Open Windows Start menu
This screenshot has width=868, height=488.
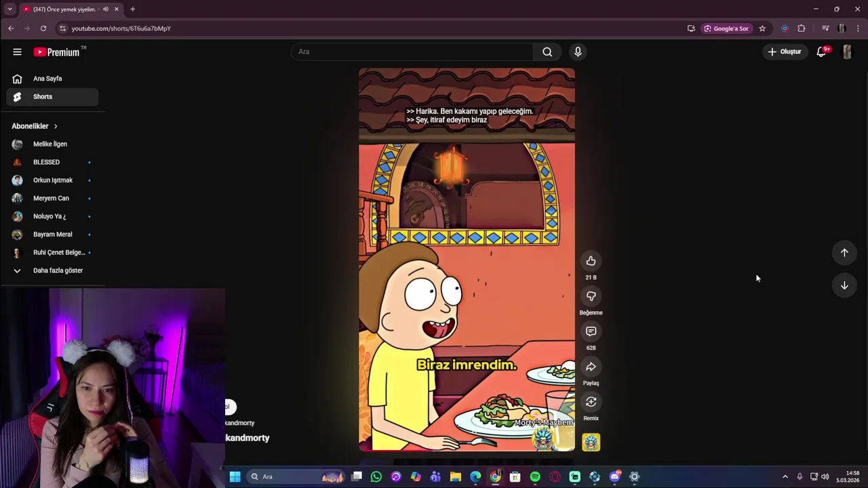(235, 476)
